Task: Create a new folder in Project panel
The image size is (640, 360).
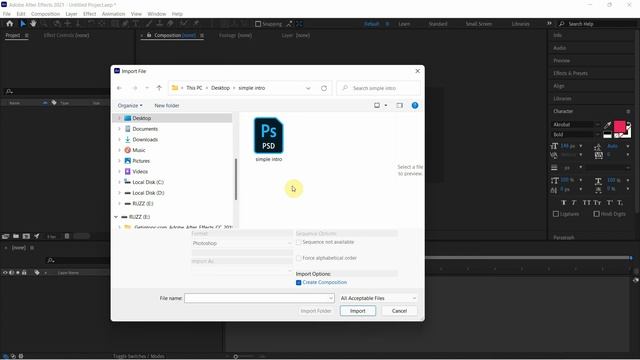Action: pos(16,236)
